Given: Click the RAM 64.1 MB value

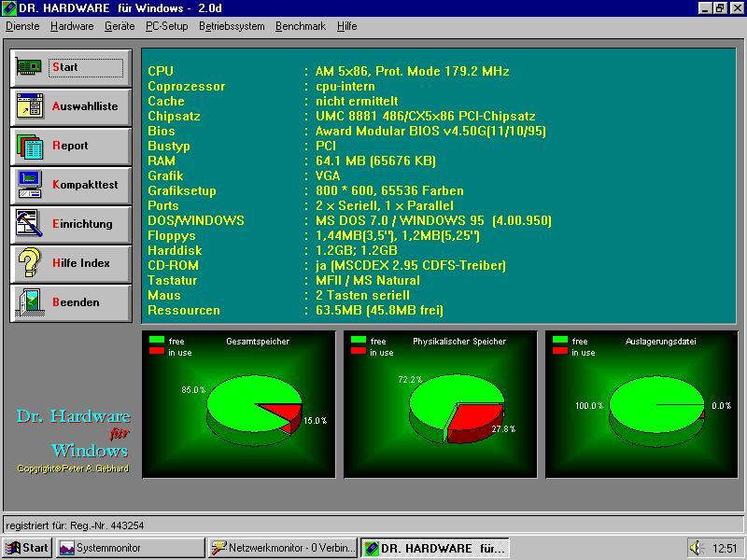Looking at the screenshot, I should click(375, 161).
